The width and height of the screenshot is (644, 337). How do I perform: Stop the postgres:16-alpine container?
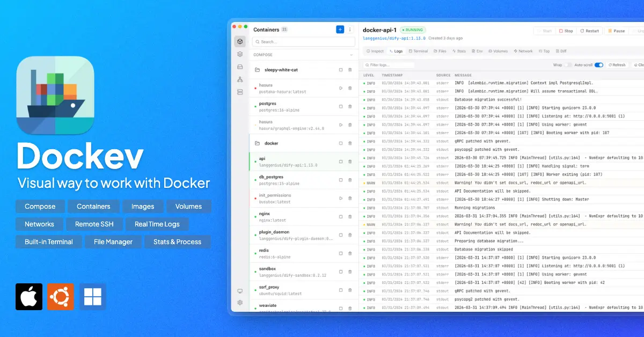pos(341,106)
